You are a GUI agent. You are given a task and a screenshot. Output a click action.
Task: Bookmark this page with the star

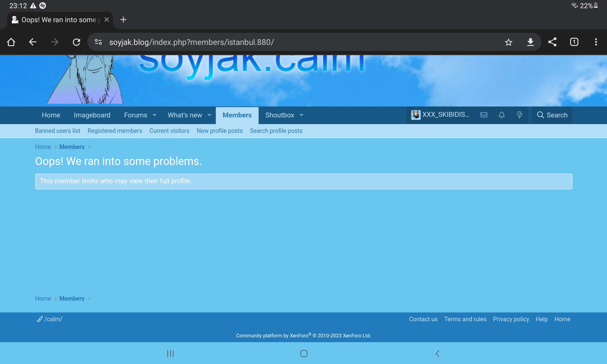pyautogui.click(x=509, y=42)
